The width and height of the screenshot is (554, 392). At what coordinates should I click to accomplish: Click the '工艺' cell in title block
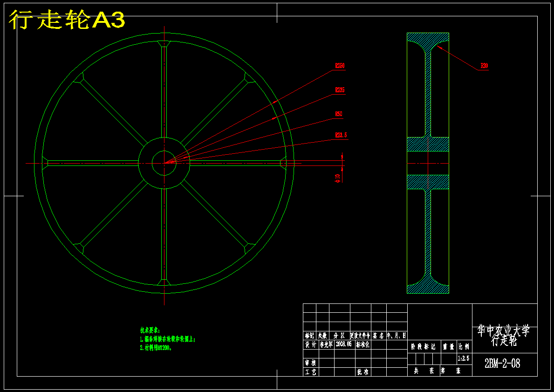coord(311,372)
